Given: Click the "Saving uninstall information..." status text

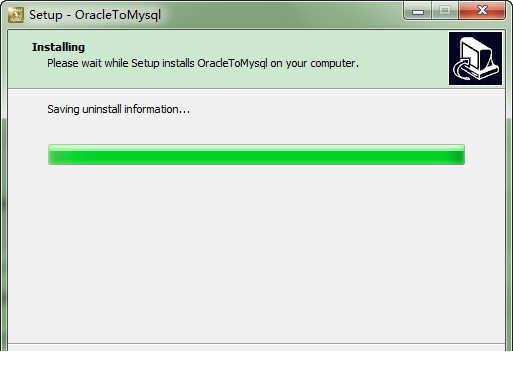Looking at the screenshot, I should pos(118,109).
